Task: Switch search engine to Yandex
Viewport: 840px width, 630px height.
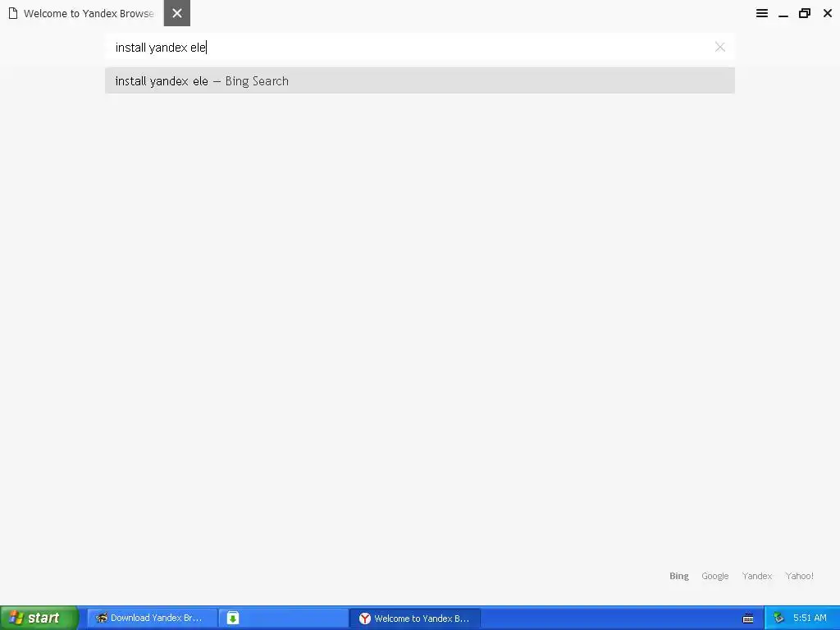Action: pyautogui.click(x=756, y=576)
